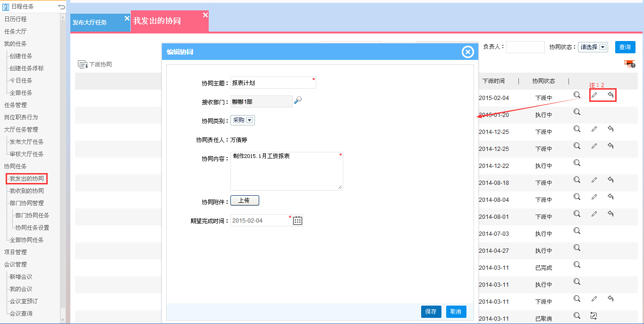Open the calendar picker for 期望完成时间
The height and width of the screenshot is (324, 644).
297,221
